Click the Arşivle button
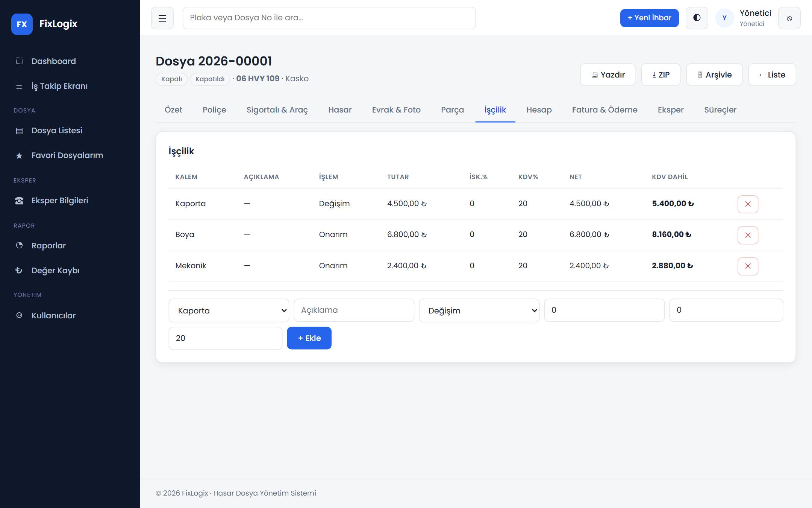812x508 pixels. pyautogui.click(x=714, y=75)
